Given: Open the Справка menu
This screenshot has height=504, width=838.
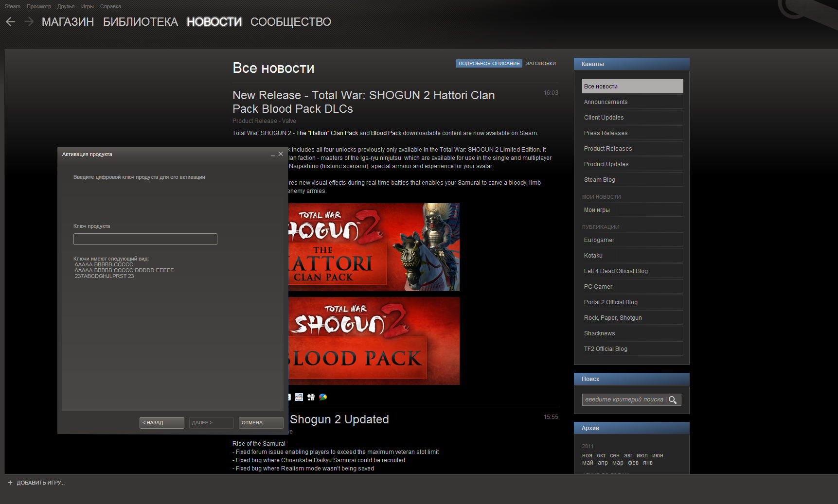Looking at the screenshot, I should [x=110, y=6].
